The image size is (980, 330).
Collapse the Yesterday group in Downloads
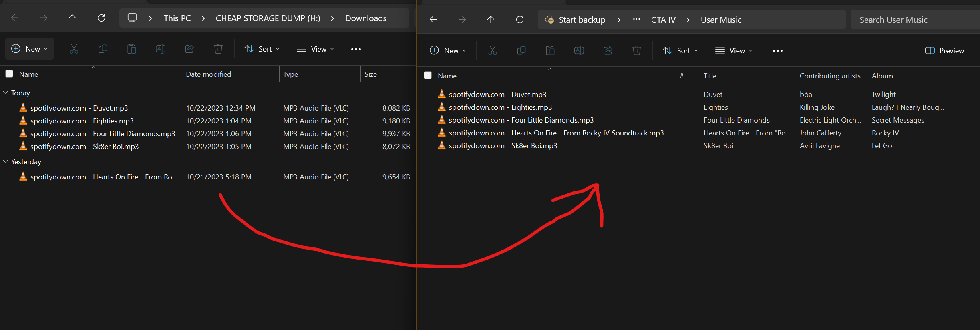(6, 161)
